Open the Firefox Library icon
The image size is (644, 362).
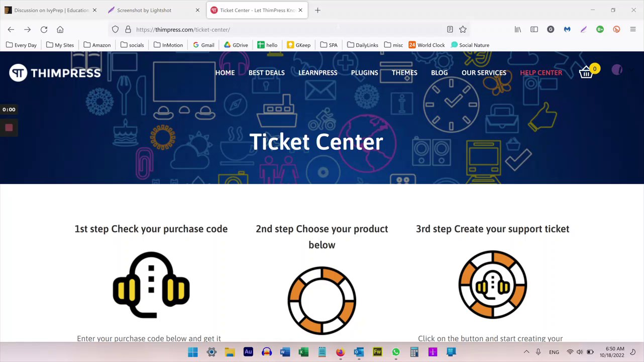(518, 30)
